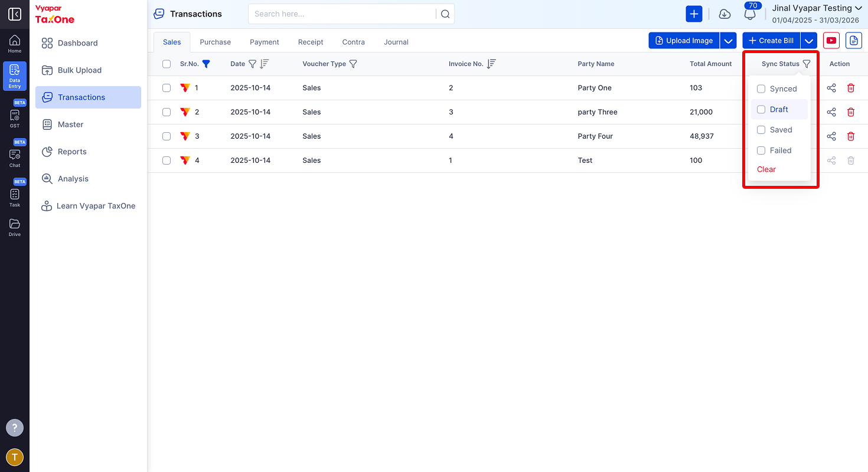Screen dimensions: 868x472
Task: Click the Party Four name cell
Action: click(x=595, y=136)
